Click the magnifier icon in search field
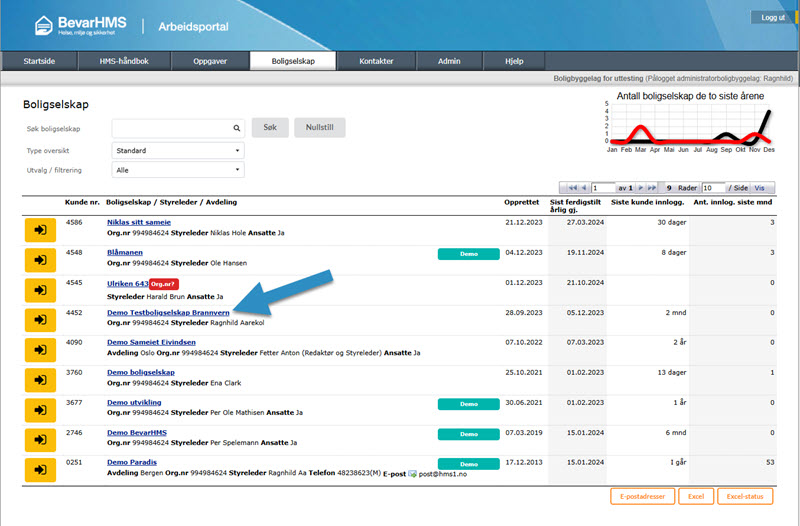800x526 pixels. pos(237,129)
